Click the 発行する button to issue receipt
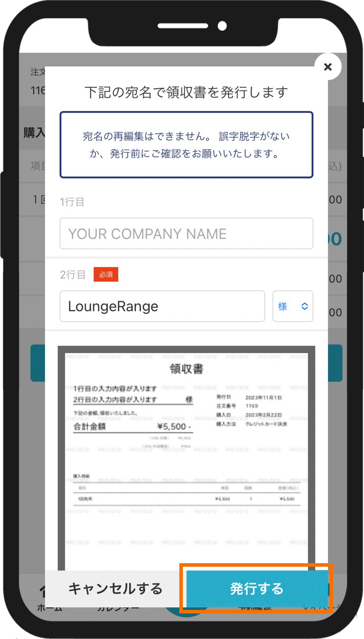This screenshot has height=639, width=364. (x=256, y=588)
